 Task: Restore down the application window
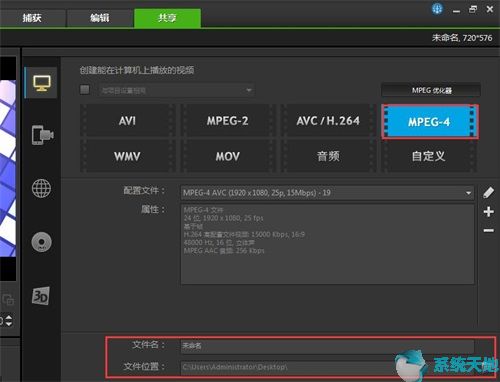tap(473, 9)
